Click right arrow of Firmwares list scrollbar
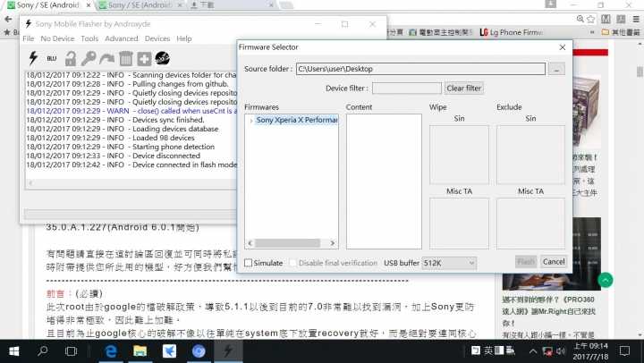 (x=333, y=243)
